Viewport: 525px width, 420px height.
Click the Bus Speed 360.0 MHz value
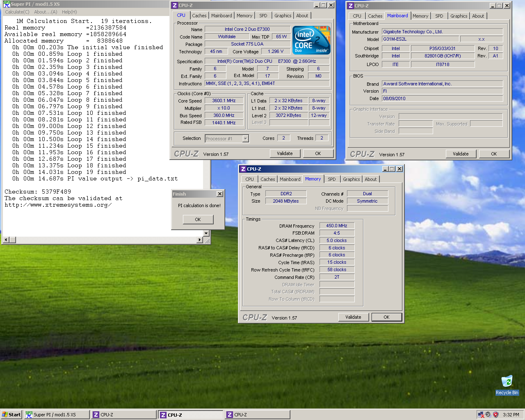pos(224,116)
